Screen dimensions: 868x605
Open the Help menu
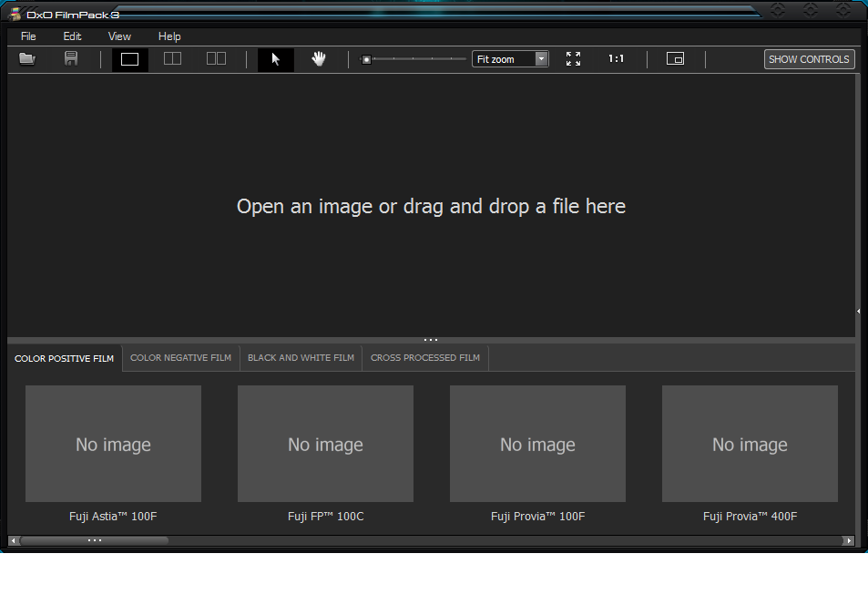tap(169, 36)
